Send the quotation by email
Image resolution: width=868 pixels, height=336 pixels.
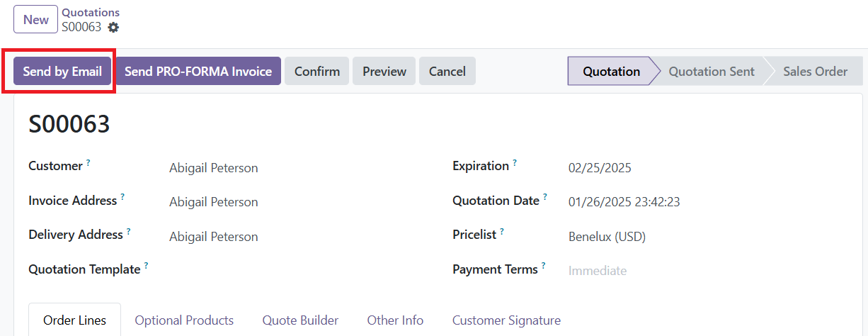[62, 71]
